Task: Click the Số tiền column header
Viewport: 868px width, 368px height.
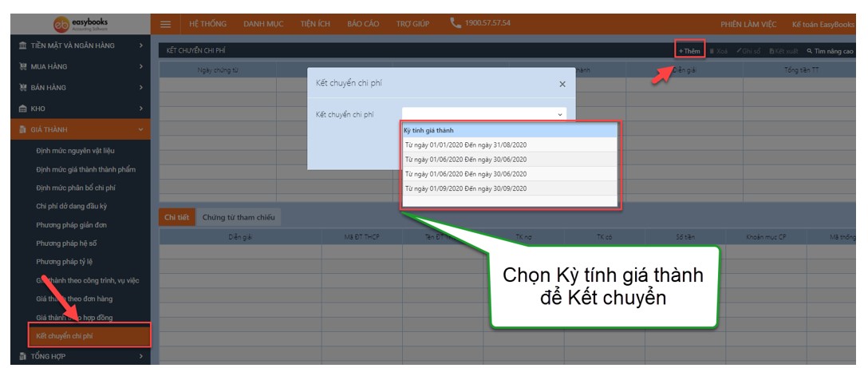Action: click(x=685, y=236)
